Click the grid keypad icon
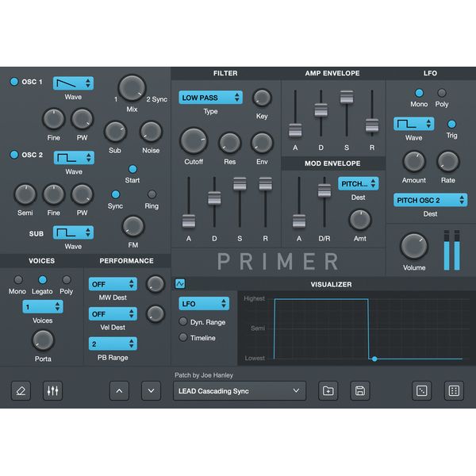Screen dimensions: 476x476 coord(454,390)
